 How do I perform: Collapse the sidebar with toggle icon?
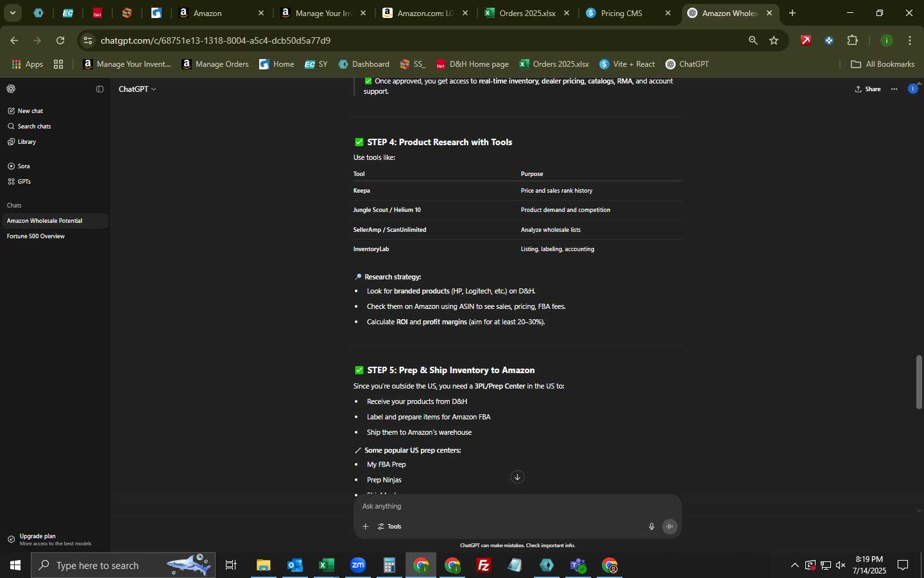(x=99, y=89)
